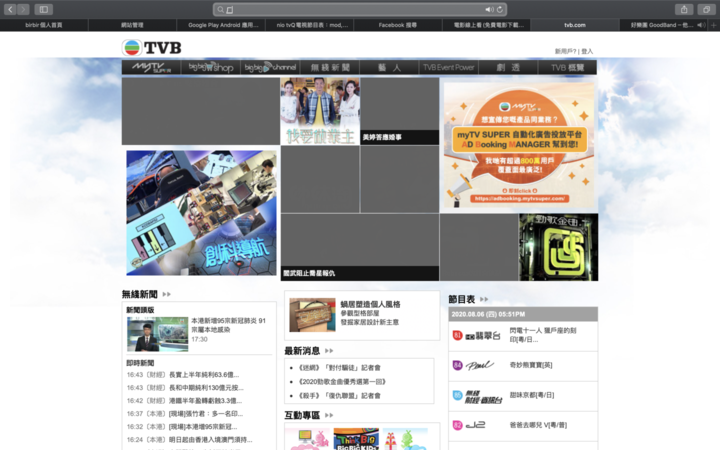Viewport: 720px width, 450px height.
Task: Switch to Facebook 搜尋 tab
Action: click(398, 25)
